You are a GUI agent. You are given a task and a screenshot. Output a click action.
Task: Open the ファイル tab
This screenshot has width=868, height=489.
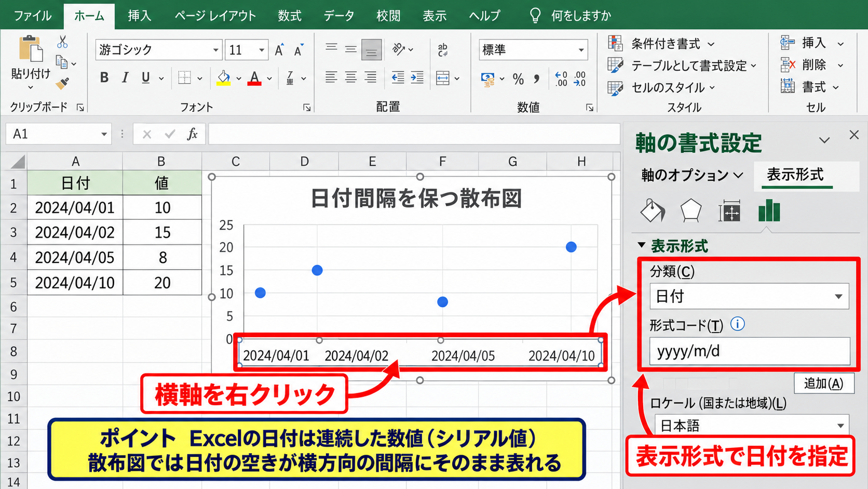(x=32, y=16)
